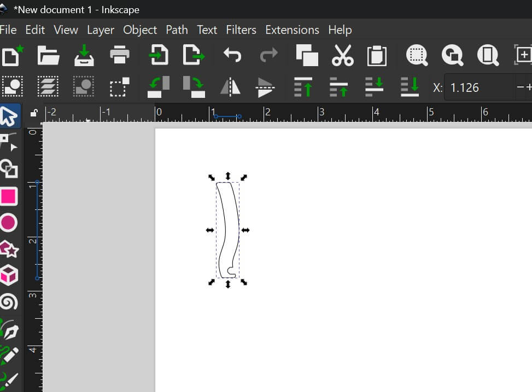The width and height of the screenshot is (532, 392).
Task: Zoom to fit drawing in window
Action: pyautogui.click(x=452, y=55)
